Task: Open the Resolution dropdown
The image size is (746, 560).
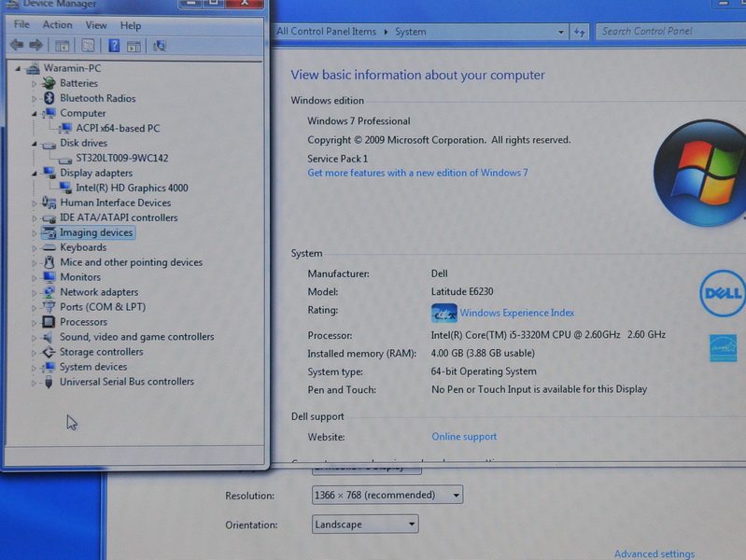Action: (x=387, y=495)
